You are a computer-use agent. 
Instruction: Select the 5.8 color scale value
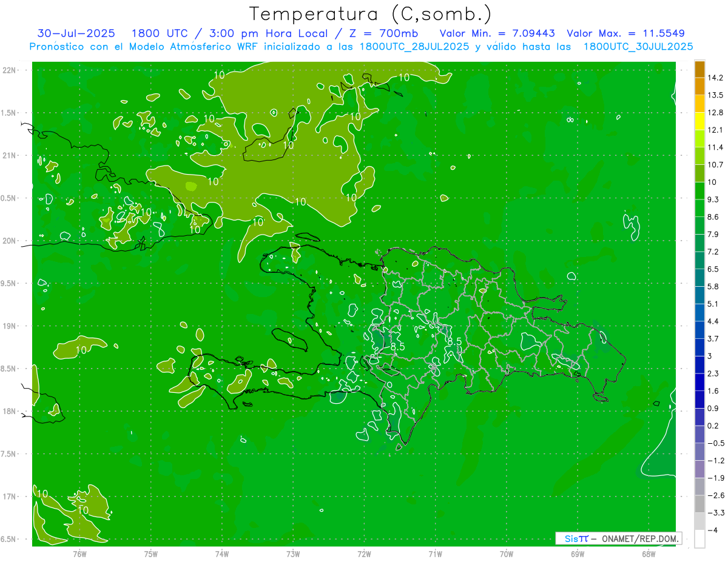tap(713, 287)
